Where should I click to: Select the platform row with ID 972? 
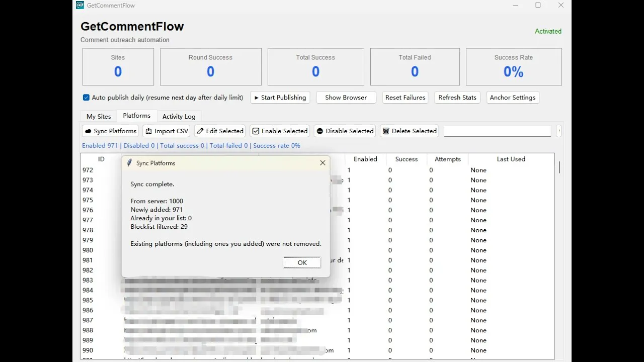(317, 170)
